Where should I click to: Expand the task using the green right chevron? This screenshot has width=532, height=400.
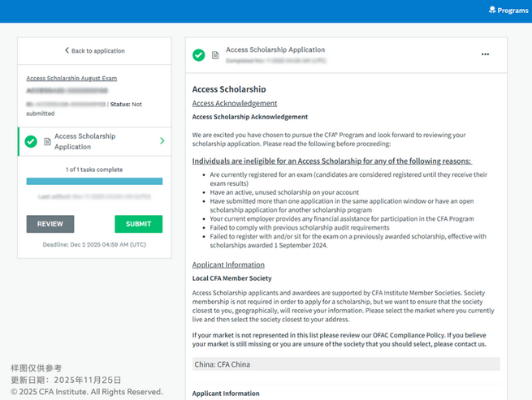click(x=162, y=141)
